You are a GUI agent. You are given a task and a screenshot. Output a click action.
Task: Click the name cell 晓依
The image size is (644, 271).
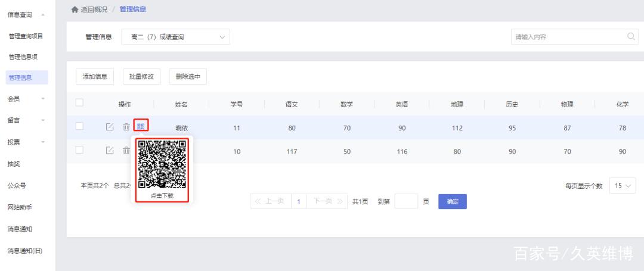(x=181, y=128)
